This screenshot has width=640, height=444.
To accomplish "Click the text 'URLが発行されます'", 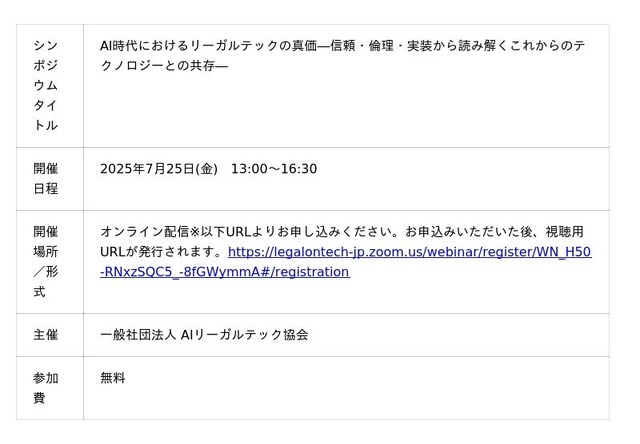I will (162, 252).
